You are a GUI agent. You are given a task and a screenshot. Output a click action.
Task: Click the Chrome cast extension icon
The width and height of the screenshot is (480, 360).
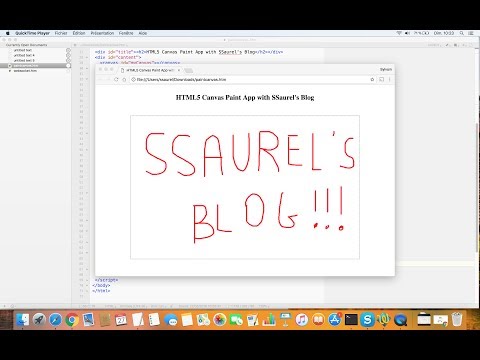click(382, 79)
